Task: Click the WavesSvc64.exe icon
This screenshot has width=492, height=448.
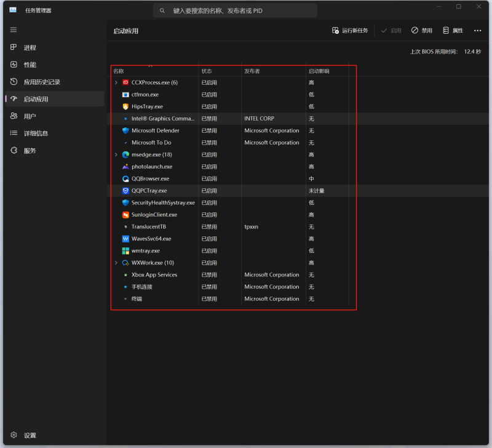Action: click(125, 239)
